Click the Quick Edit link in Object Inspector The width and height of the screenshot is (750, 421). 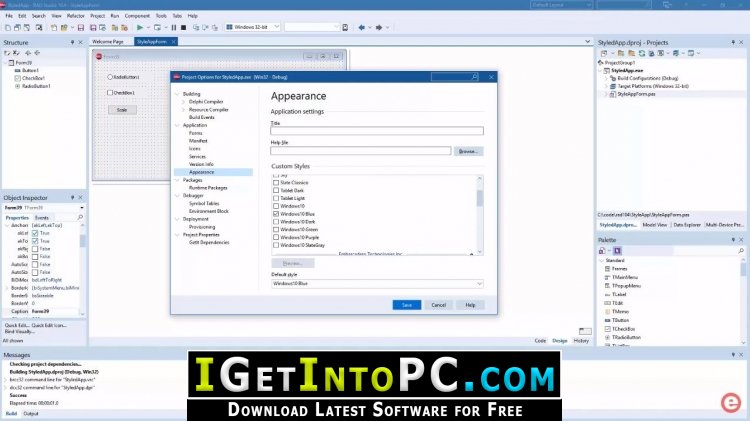17,325
